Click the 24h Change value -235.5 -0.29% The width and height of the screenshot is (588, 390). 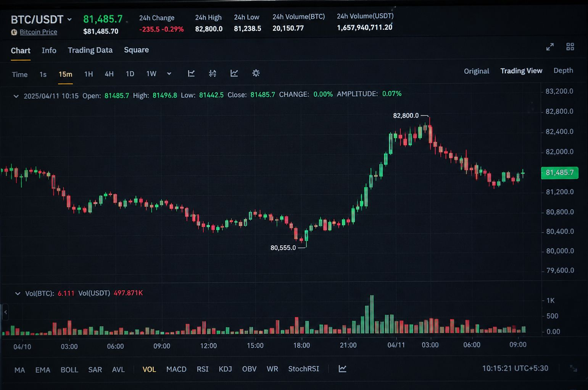(161, 29)
